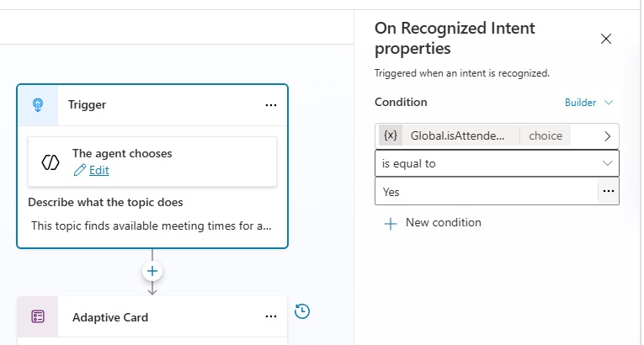Click the agent chooses code icon

[x=51, y=162]
